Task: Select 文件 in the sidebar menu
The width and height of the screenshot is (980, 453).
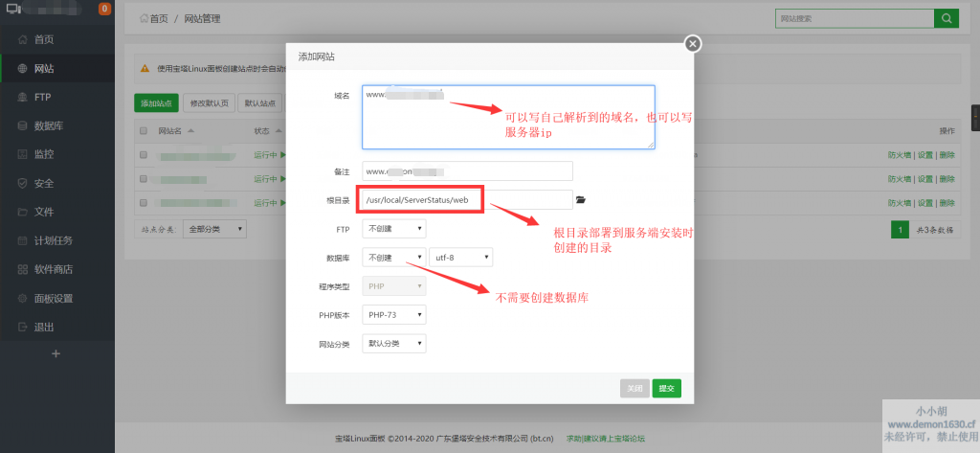Action: 44,212
